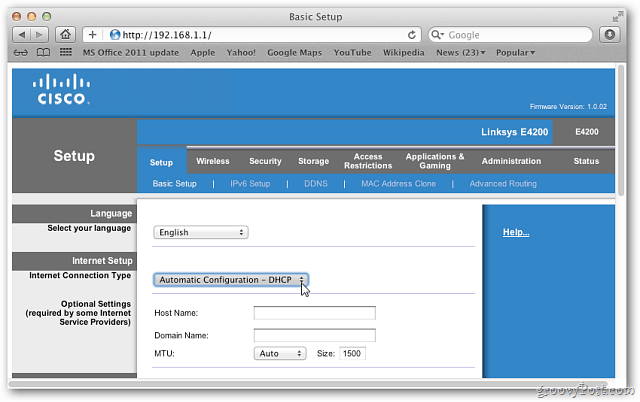Viewport: 640px width, 402px height.
Task: Expand the News (23) bookmarks folder
Action: click(460, 53)
